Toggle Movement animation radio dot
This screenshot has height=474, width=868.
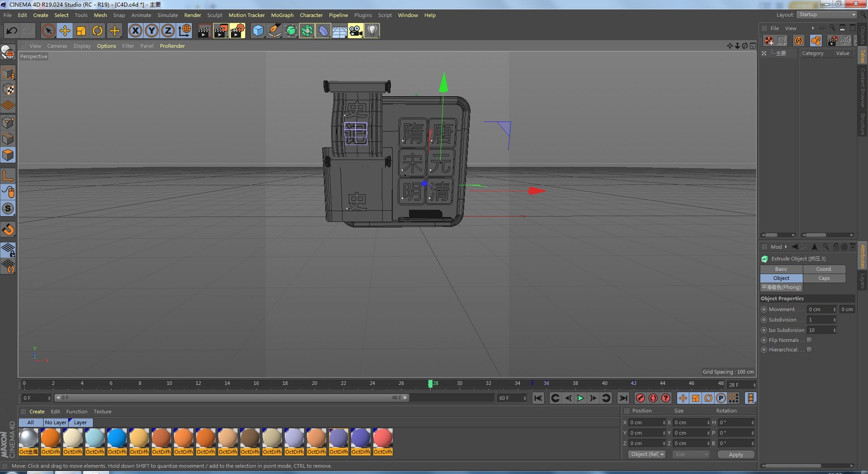(x=764, y=309)
